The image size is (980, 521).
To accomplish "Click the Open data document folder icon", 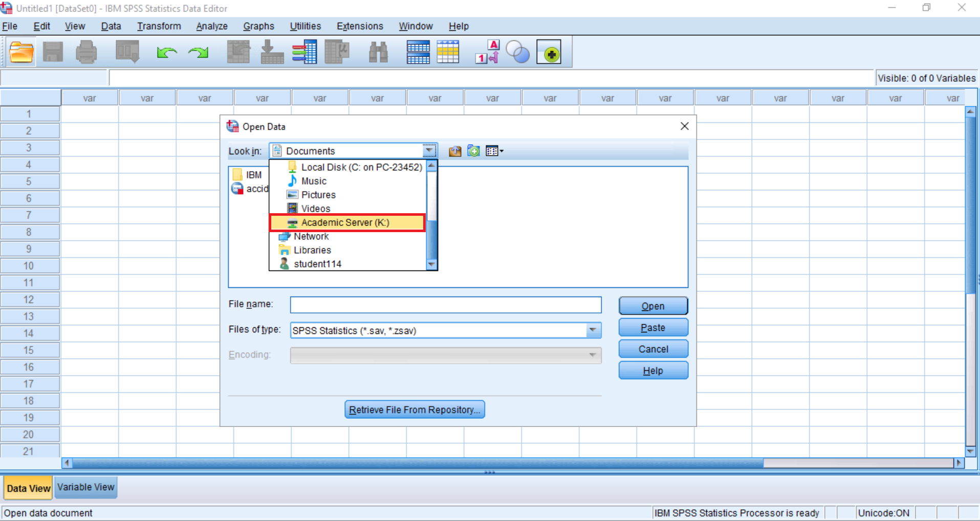I will (x=21, y=52).
